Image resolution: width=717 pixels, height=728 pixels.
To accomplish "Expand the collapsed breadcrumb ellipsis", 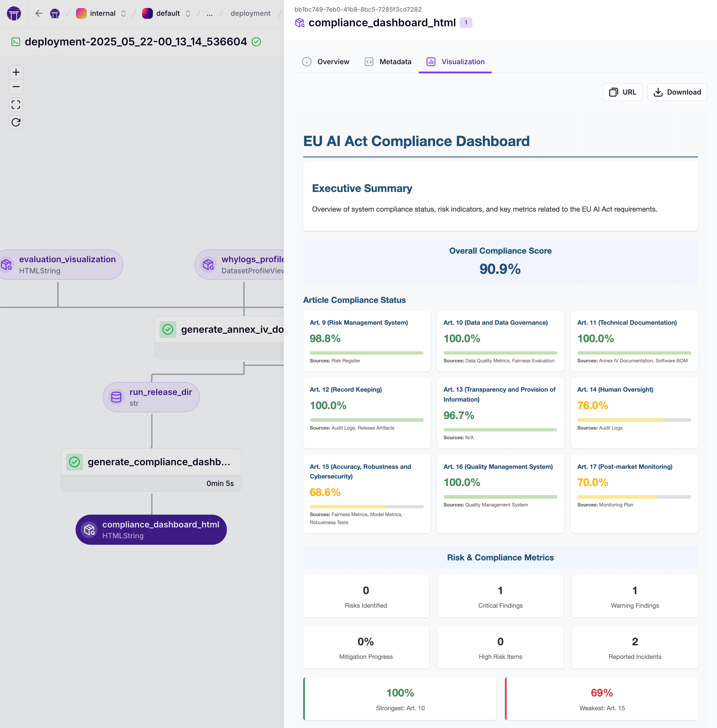I will click(209, 14).
